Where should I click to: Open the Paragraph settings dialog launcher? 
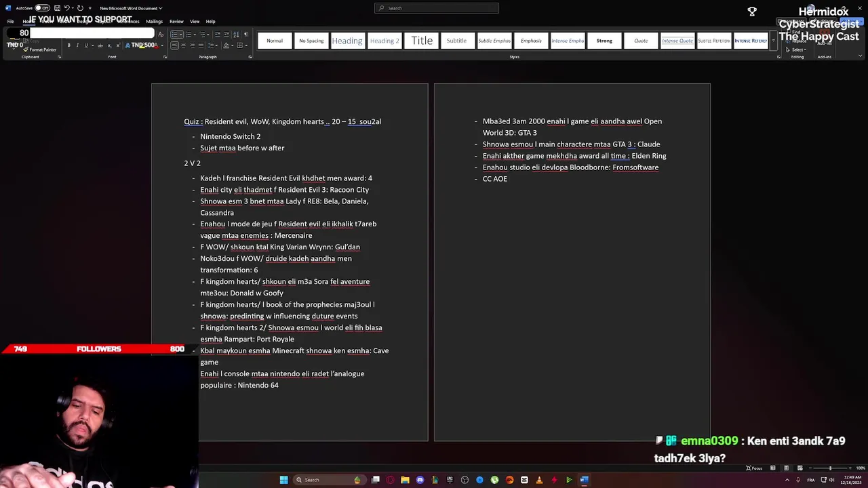point(250,57)
